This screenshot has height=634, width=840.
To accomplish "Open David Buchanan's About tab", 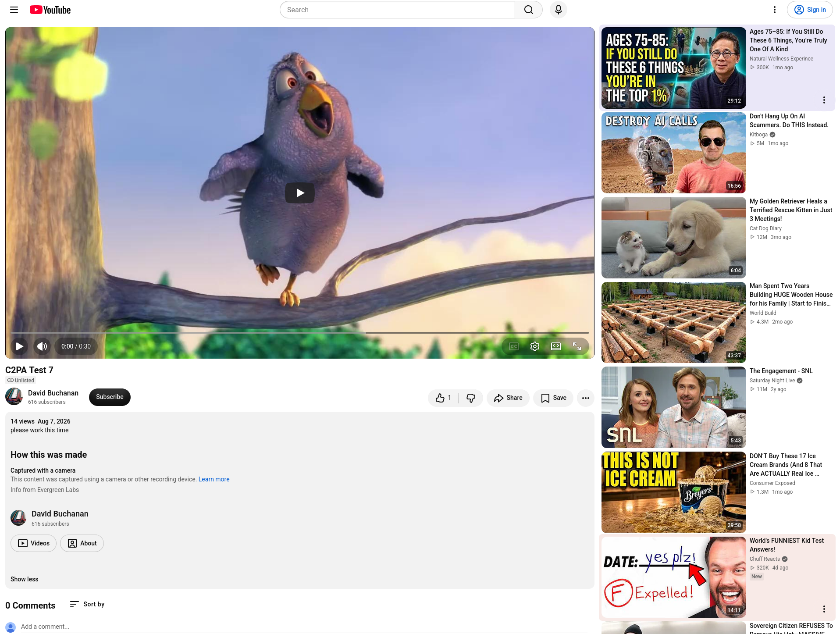I will click(x=82, y=543).
